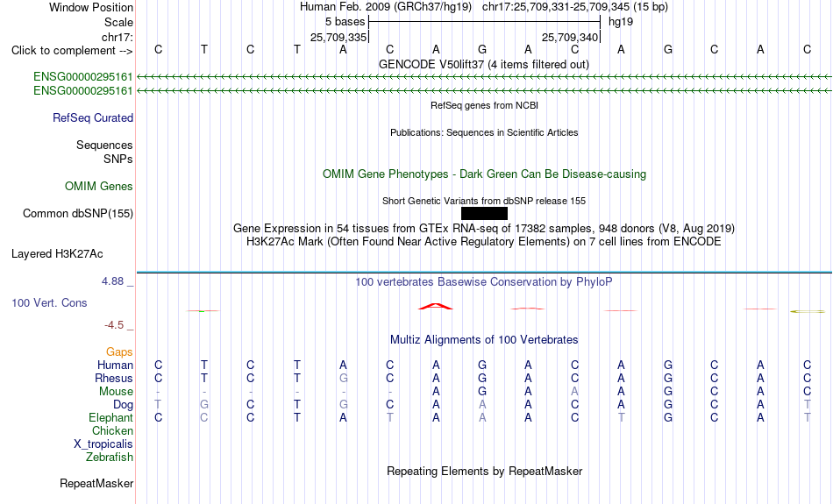833x504 pixels.
Task: Click the first ENSG00000295161 label in GENCODE
Action: 83,76
